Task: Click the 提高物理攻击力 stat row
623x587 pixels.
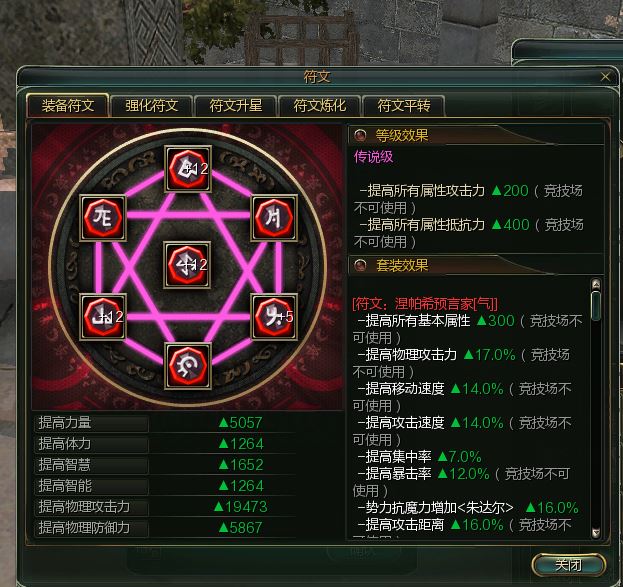Action: 165,507
